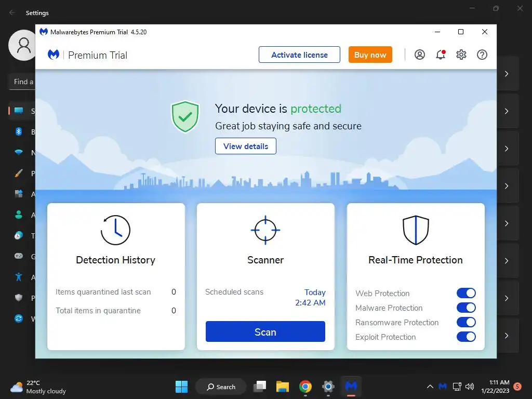Open Time & language icon in Settings sidebar
Screen dimensions: 532x399
[x=19, y=235]
